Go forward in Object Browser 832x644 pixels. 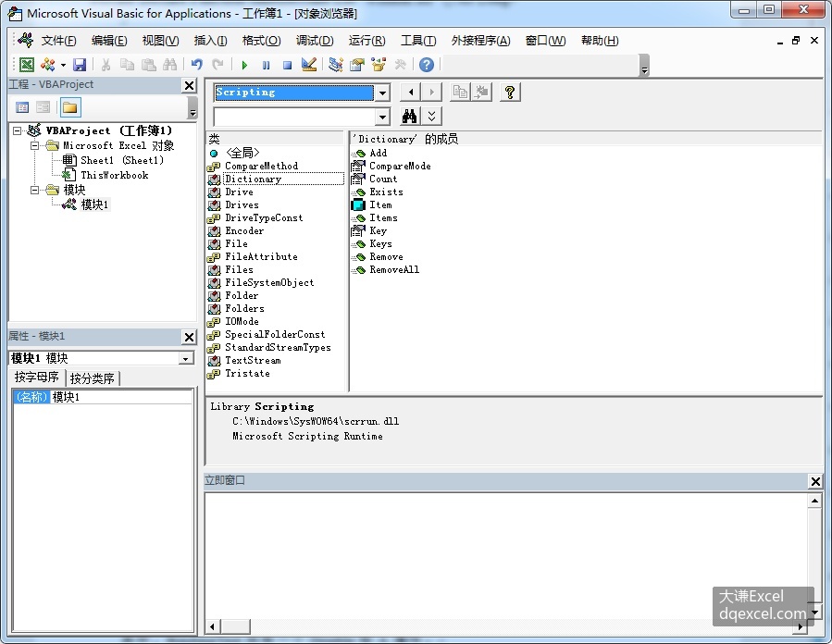[431, 93]
